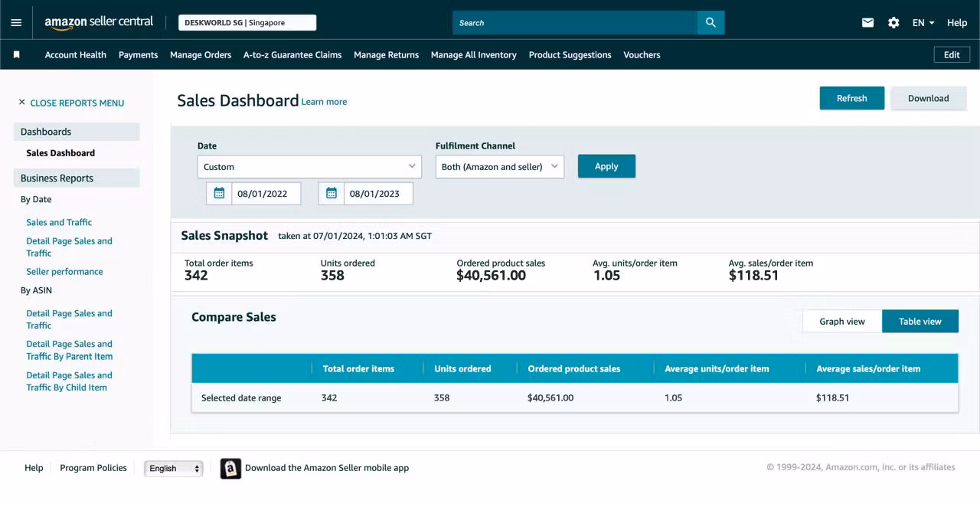Open the messages envelope icon
Image resolution: width=980 pixels, height=507 pixels.
pyautogui.click(x=867, y=23)
